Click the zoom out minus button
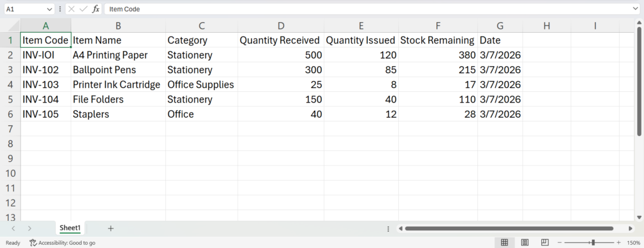The image size is (644, 248). tap(560, 243)
